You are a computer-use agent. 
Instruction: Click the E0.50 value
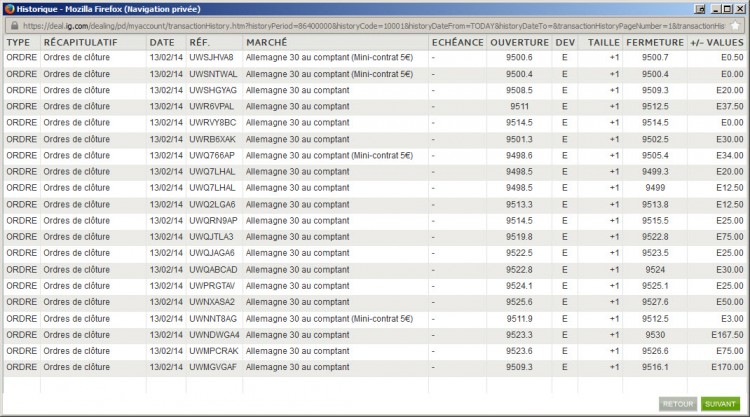click(732, 57)
